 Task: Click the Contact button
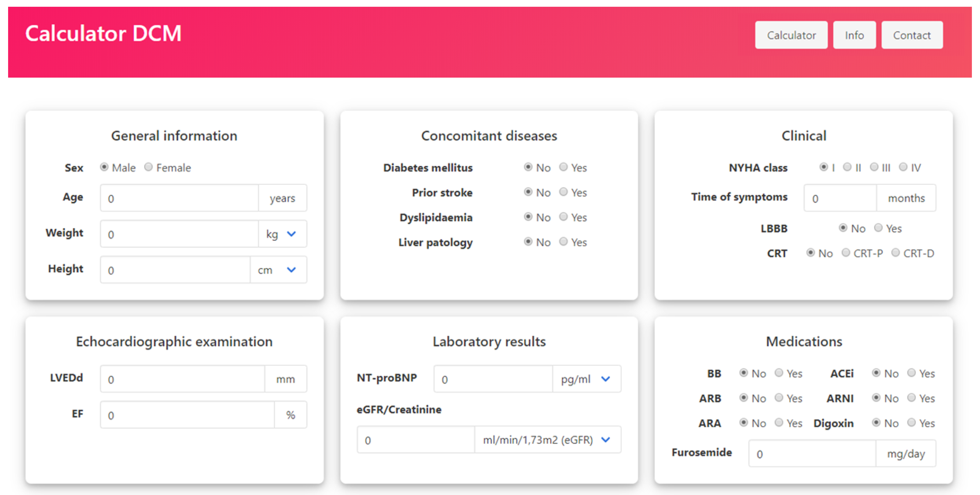911,35
